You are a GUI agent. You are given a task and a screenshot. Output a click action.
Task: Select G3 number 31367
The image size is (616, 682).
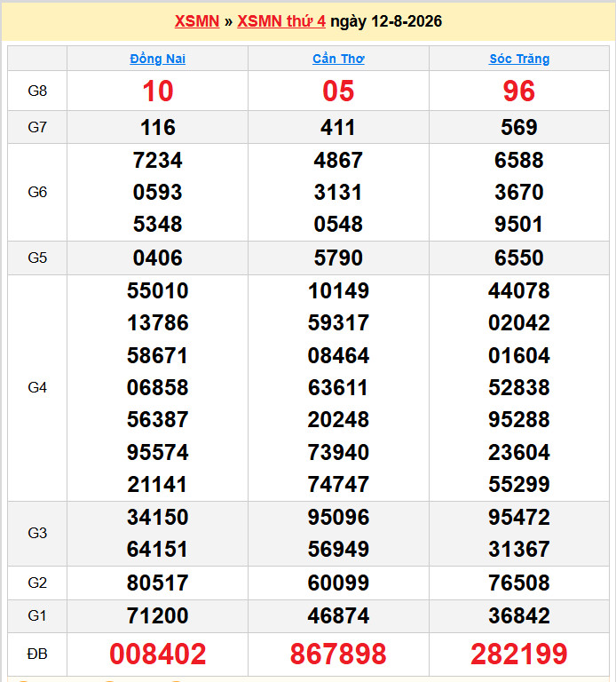point(519,549)
